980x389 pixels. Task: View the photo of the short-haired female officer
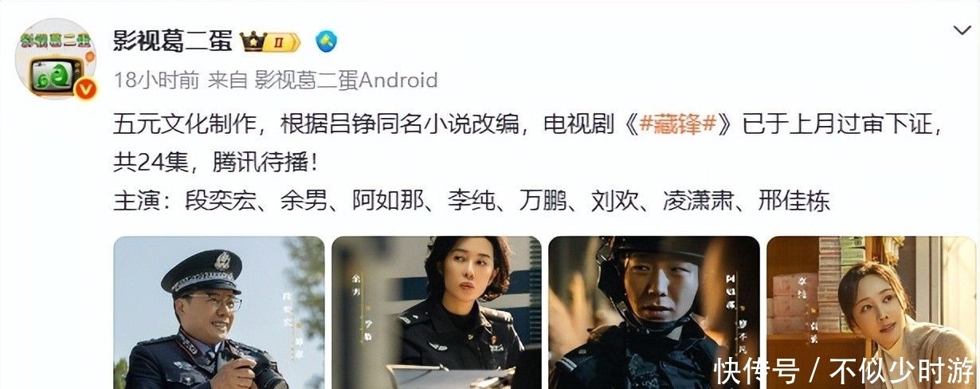point(437,312)
